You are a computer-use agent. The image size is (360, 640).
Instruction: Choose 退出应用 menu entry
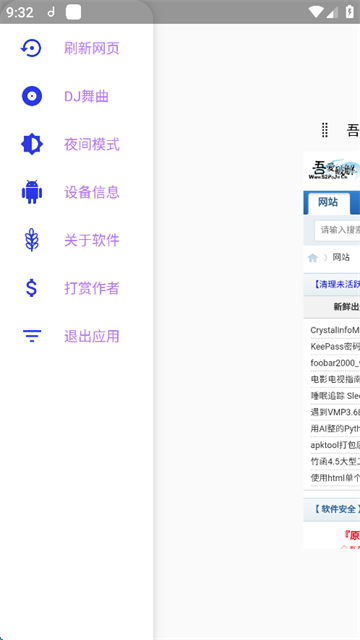click(92, 336)
